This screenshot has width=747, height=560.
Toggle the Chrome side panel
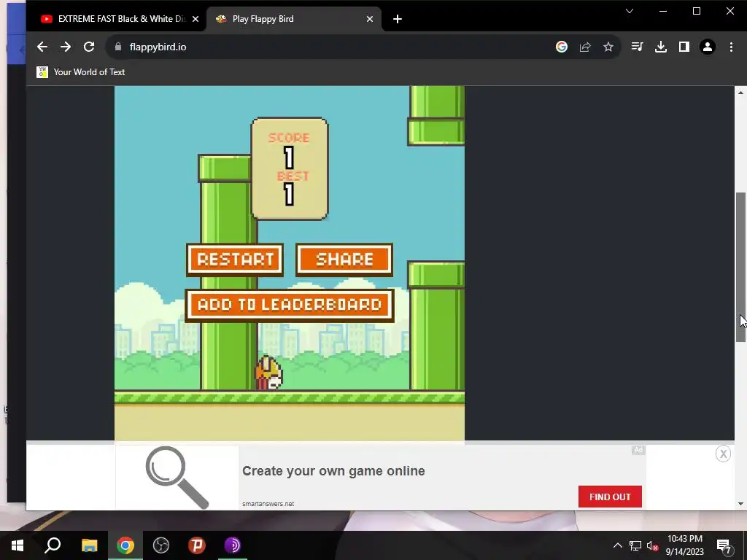click(684, 47)
